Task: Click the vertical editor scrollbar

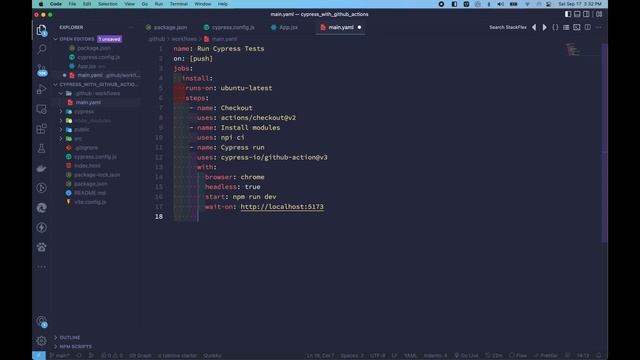Action: click(x=604, y=143)
